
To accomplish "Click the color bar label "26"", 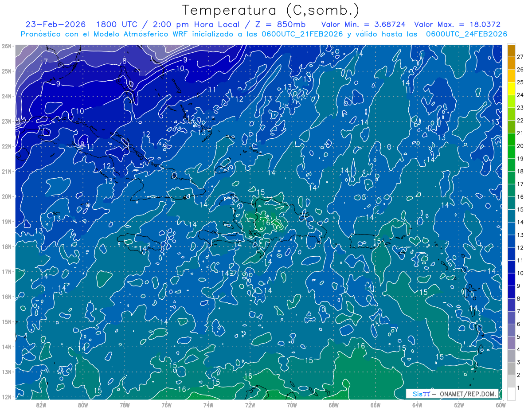I will [x=520, y=70].
